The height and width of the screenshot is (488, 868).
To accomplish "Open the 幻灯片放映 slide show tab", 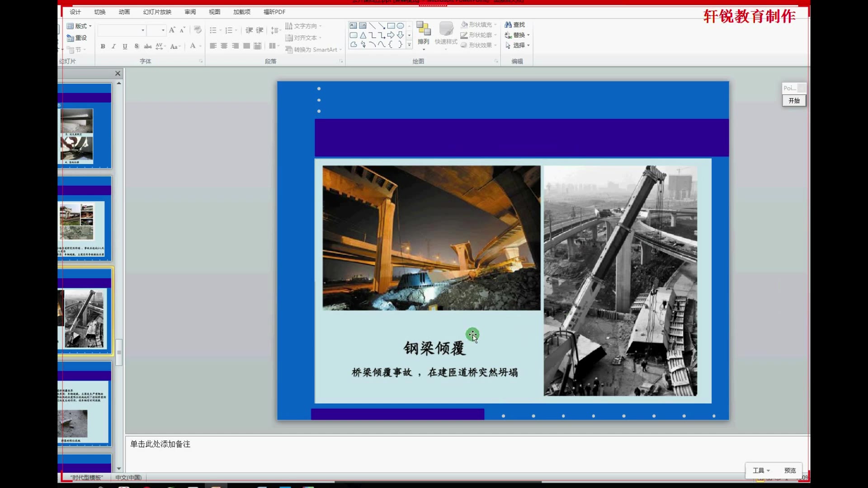I will click(x=157, y=12).
